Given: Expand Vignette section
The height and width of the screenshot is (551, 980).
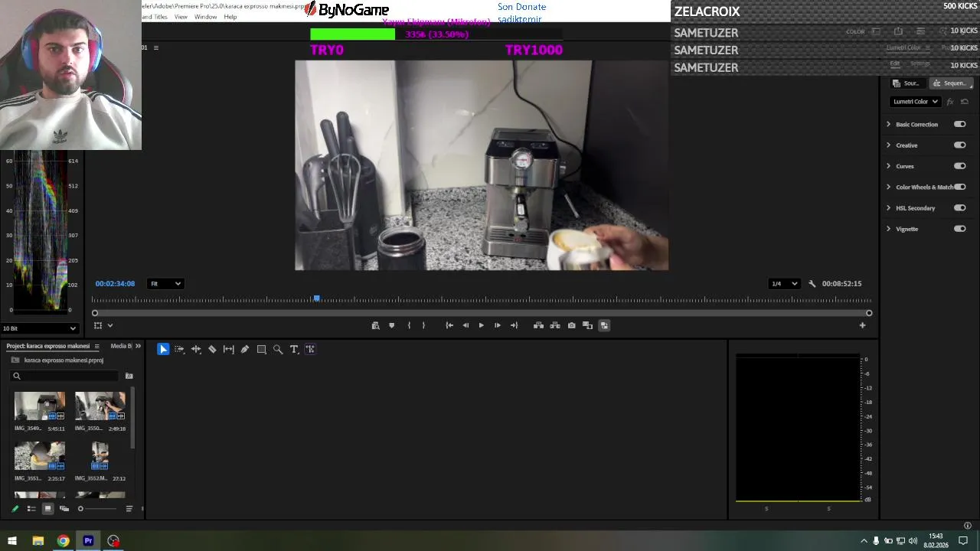Looking at the screenshot, I should click(888, 229).
